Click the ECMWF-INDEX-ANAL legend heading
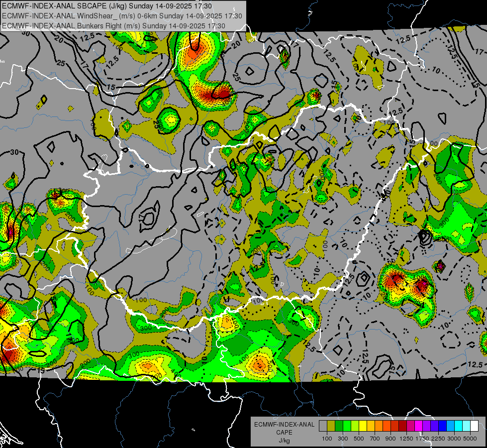487x448 pixels. pyautogui.click(x=284, y=425)
